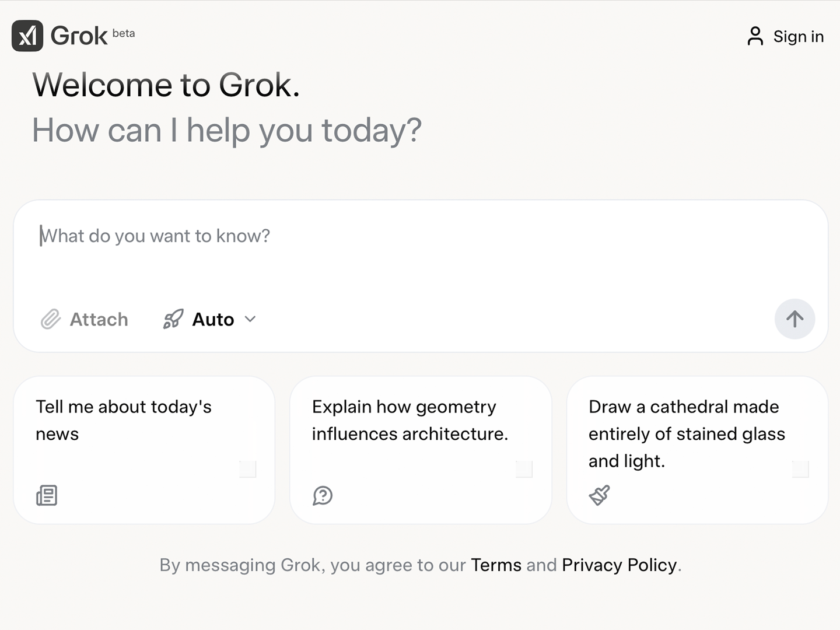
Task: Click the xAI Grok logo icon
Action: point(27,36)
